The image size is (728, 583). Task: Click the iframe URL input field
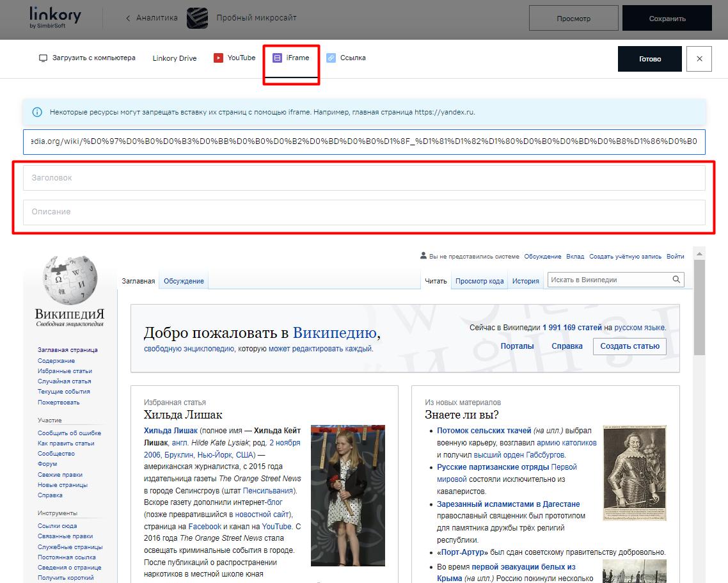(x=364, y=141)
